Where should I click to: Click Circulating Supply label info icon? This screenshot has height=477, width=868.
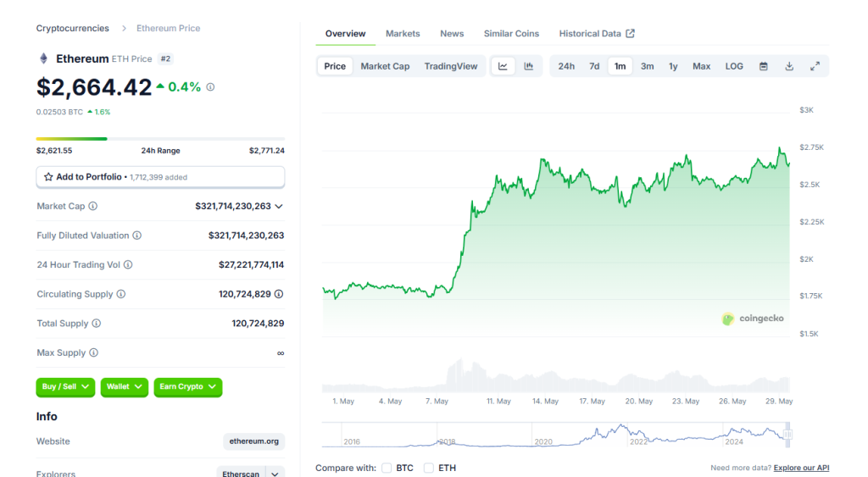120,294
